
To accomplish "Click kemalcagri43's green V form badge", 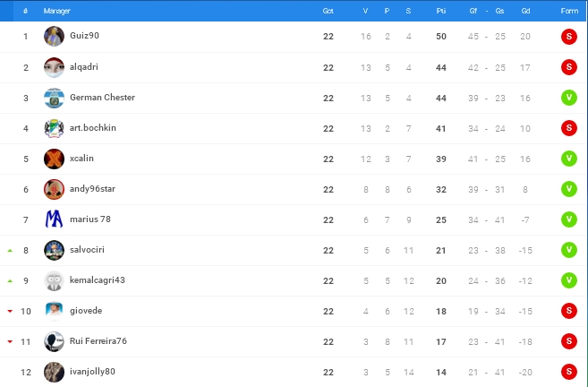I will tap(567, 280).
